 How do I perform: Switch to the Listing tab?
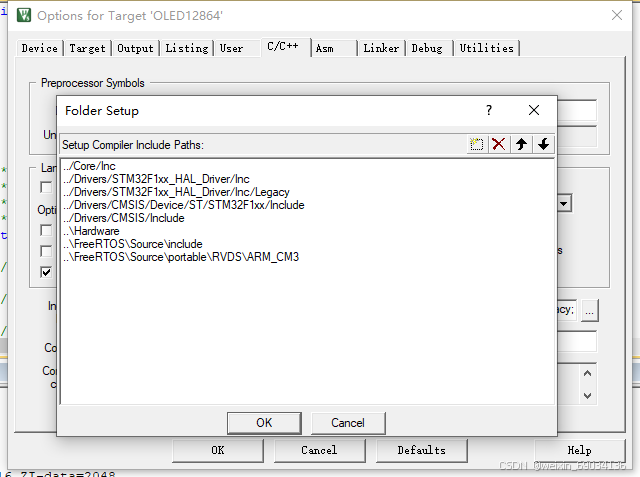(x=187, y=48)
